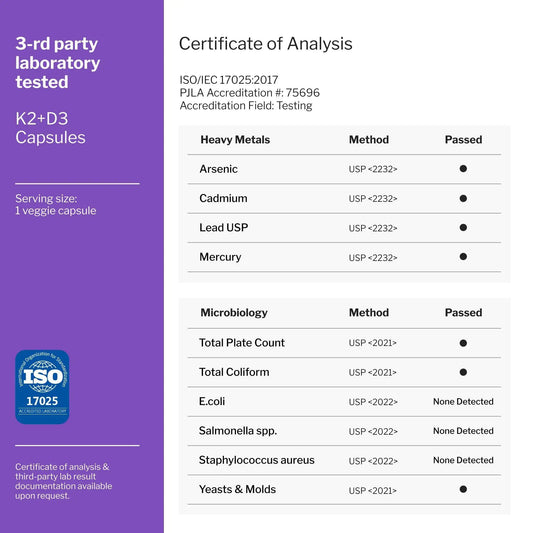This screenshot has height=533, width=533.
Task: Click the Total Coliform passed dot
Action: (463, 372)
